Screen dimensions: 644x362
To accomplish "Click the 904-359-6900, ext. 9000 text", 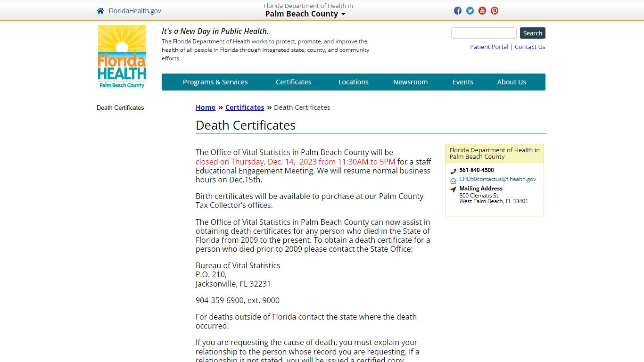I will pos(238,300).
